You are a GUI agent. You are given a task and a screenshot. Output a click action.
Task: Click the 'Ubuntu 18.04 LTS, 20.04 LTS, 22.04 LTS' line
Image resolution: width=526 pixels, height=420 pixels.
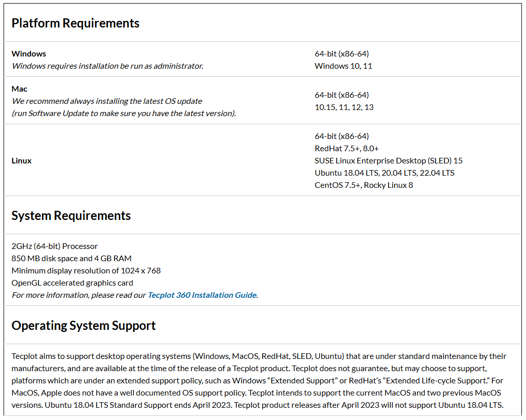coord(384,173)
